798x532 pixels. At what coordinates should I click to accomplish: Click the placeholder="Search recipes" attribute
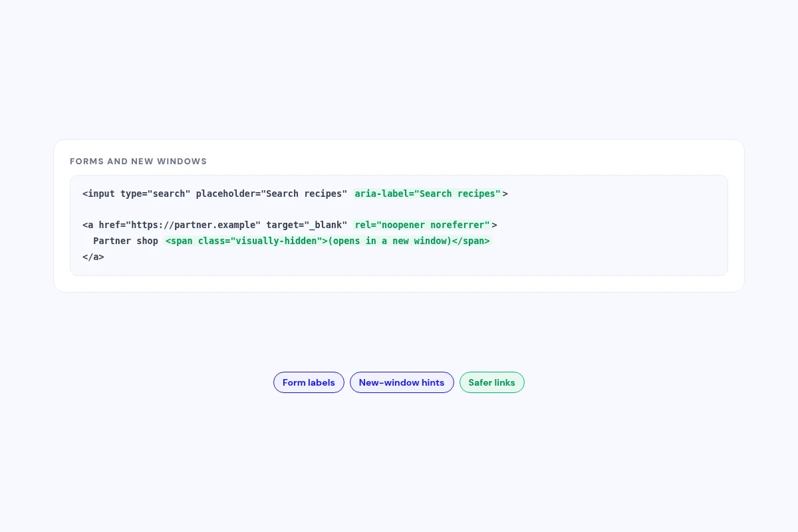coord(271,194)
